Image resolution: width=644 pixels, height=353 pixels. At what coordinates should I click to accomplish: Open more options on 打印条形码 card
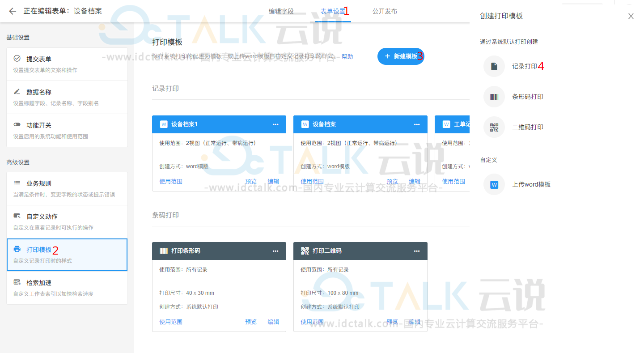click(275, 251)
